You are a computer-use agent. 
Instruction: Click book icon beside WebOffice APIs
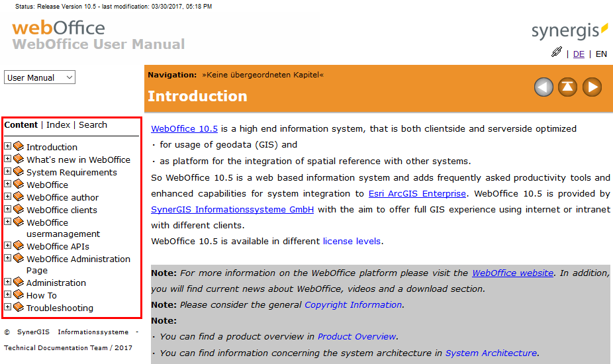click(x=19, y=246)
